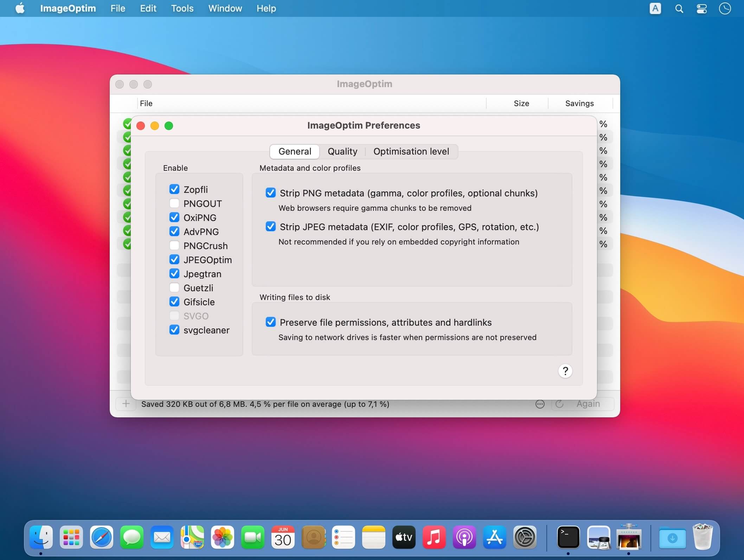
Task: Open Control Center in menu bar
Action: click(x=702, y=8)
